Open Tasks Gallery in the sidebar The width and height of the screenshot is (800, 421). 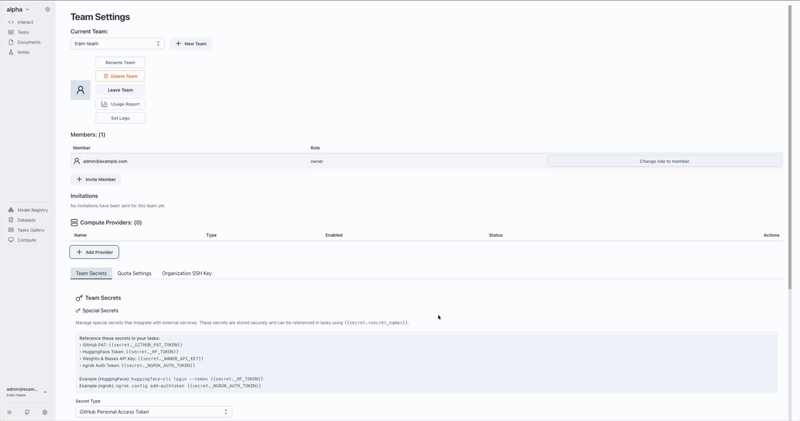tap(31, 230)
